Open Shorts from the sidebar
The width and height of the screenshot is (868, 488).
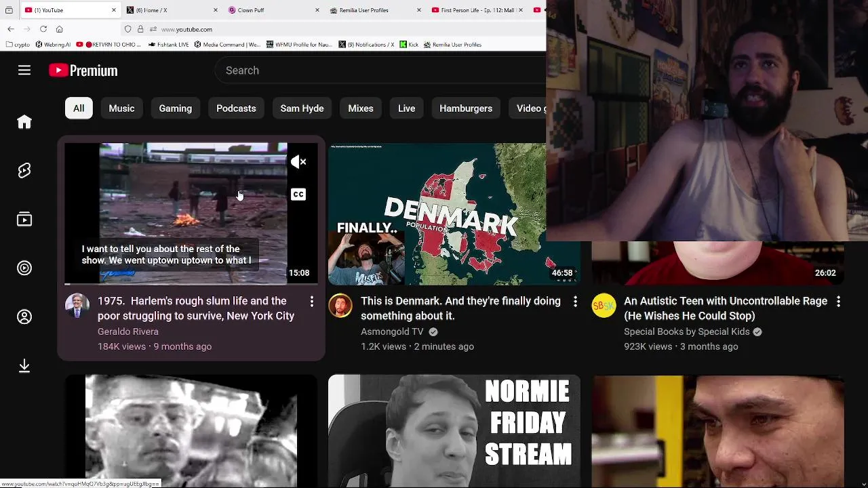pyautogui.click(x=24, y=171)
